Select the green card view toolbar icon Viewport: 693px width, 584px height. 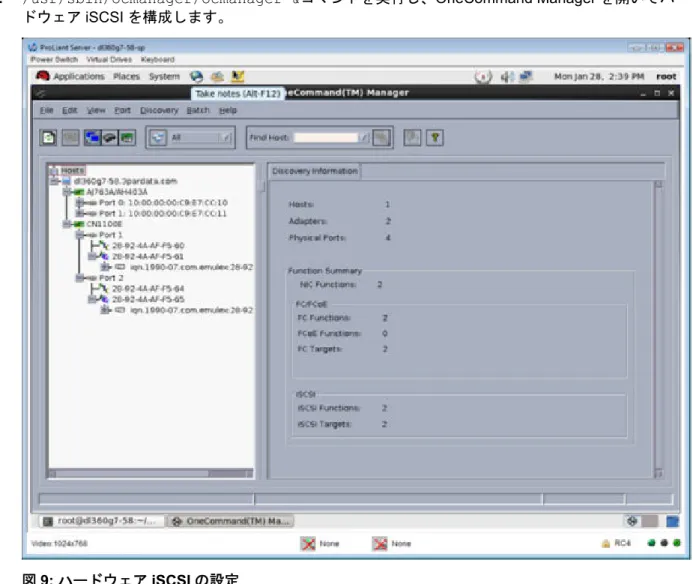[x=127, y=138]
